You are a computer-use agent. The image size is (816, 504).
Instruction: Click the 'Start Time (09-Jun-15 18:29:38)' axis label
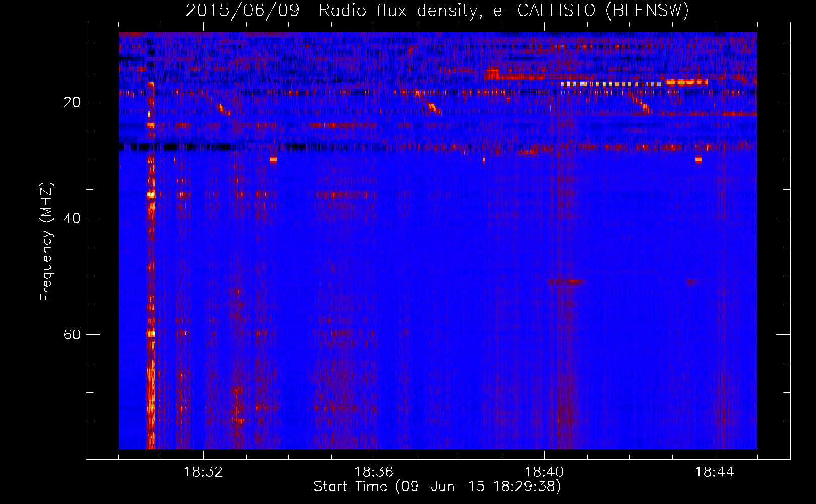point(437,487)
